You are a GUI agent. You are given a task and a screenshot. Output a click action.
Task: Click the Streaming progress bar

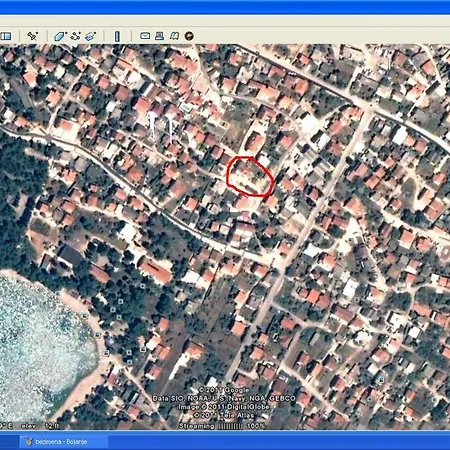click(230, 426)
